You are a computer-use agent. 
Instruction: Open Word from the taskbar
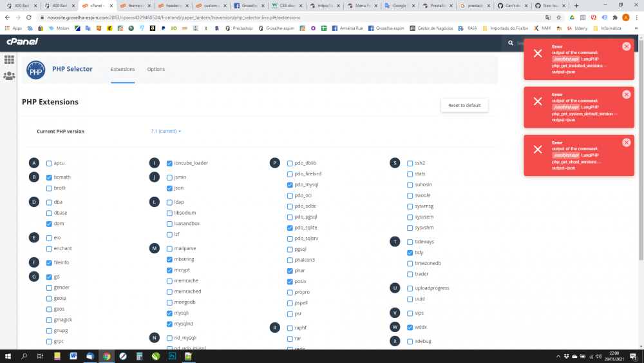[x=73, y=357]
